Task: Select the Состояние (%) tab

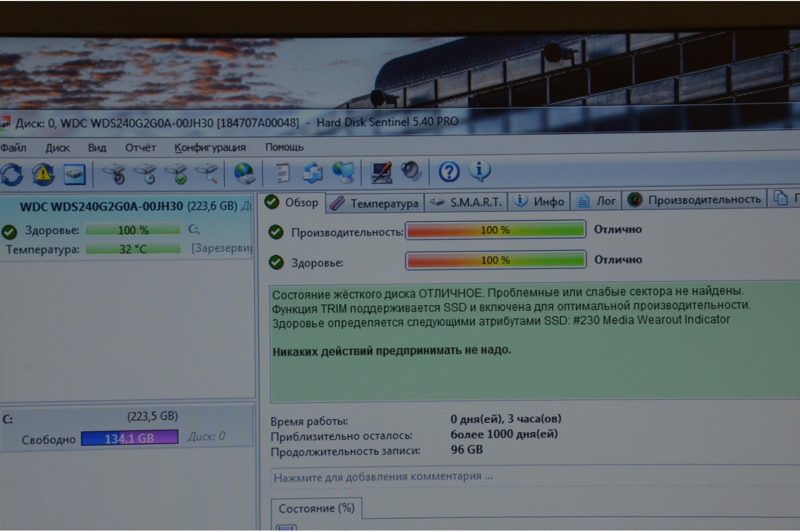Action: 316,508
